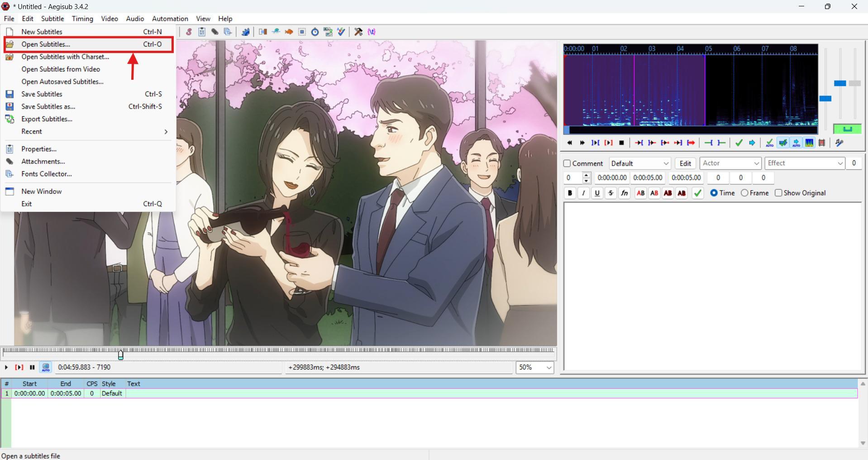Choose Export Subtitles... menu entry
The height and width of the screenshot is (460, 868).
pyautogui.click(x=88, y=119)
